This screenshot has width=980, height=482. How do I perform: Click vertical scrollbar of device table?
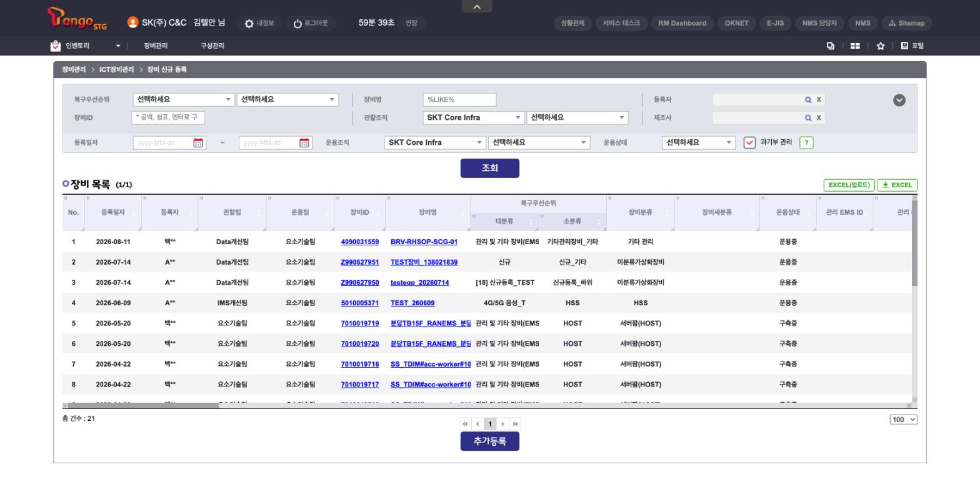click(915, 243)
